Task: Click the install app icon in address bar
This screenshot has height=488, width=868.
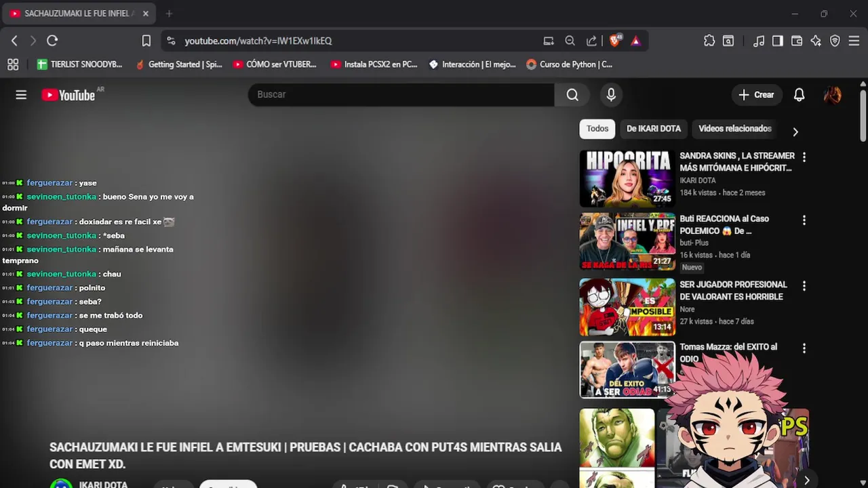Action: 549,41
